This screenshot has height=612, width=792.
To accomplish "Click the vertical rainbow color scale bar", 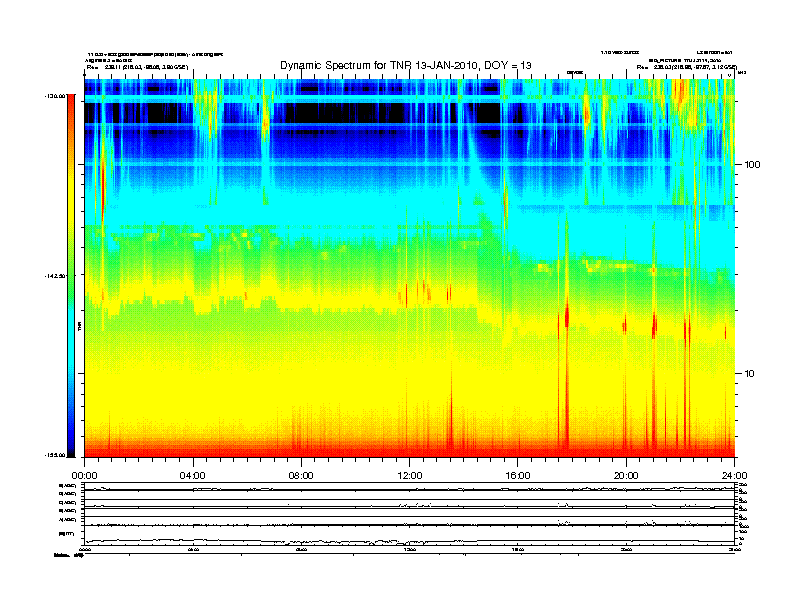I will 71,276.
